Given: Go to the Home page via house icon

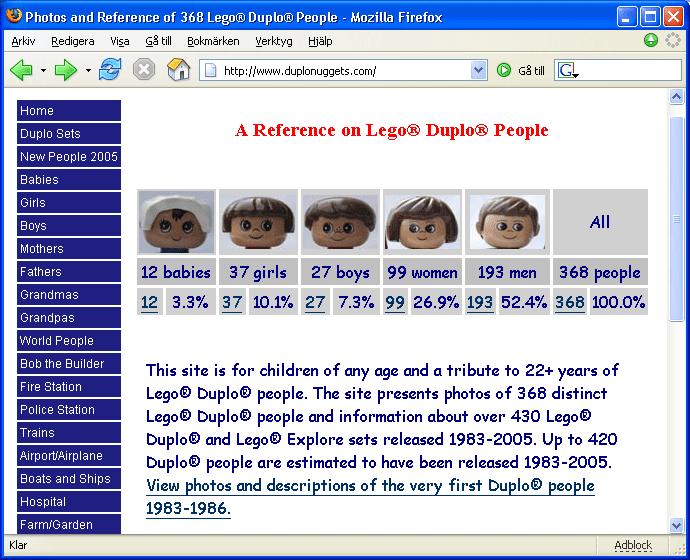Looking at the screenshot, I should tap(178, 70).
